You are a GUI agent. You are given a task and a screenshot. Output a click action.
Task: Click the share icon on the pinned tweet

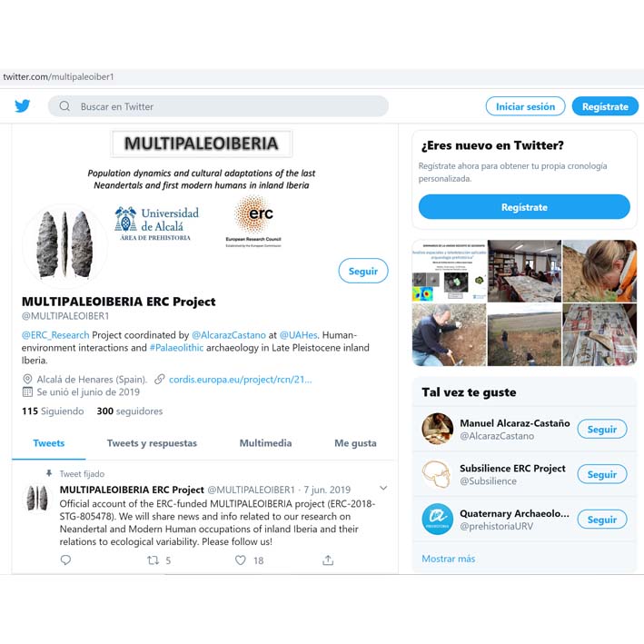click(328, 560)
